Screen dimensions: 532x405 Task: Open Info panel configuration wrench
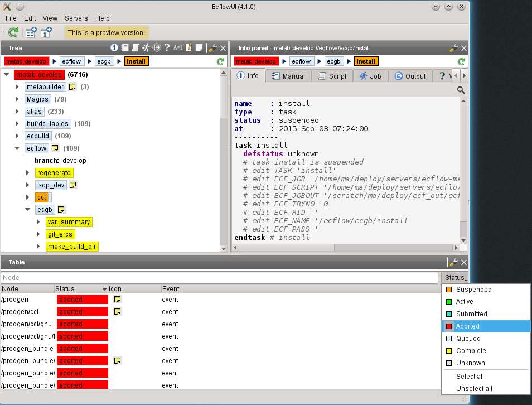click(x=453, y=48)
